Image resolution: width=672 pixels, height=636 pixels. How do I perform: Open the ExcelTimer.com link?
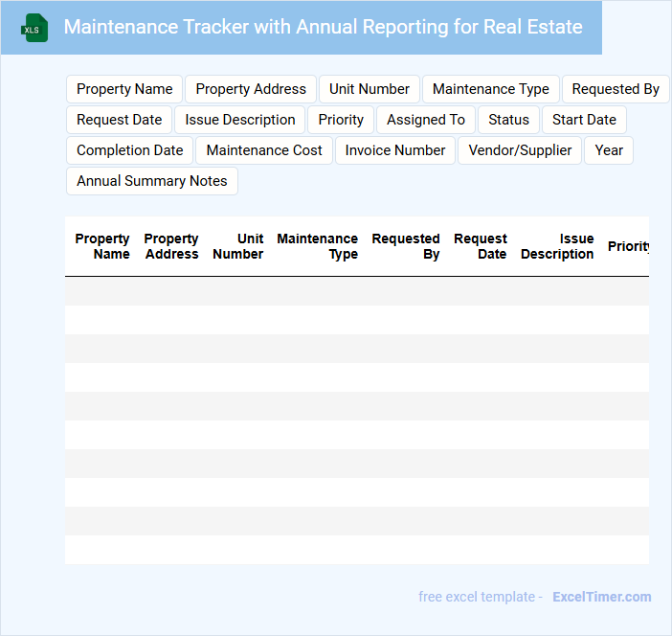point(601,597)
